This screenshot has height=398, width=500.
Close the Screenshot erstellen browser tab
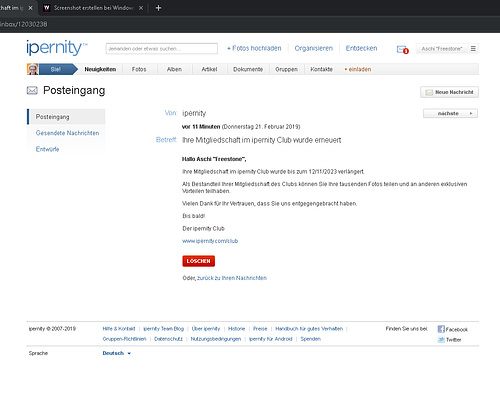point(141,8)
